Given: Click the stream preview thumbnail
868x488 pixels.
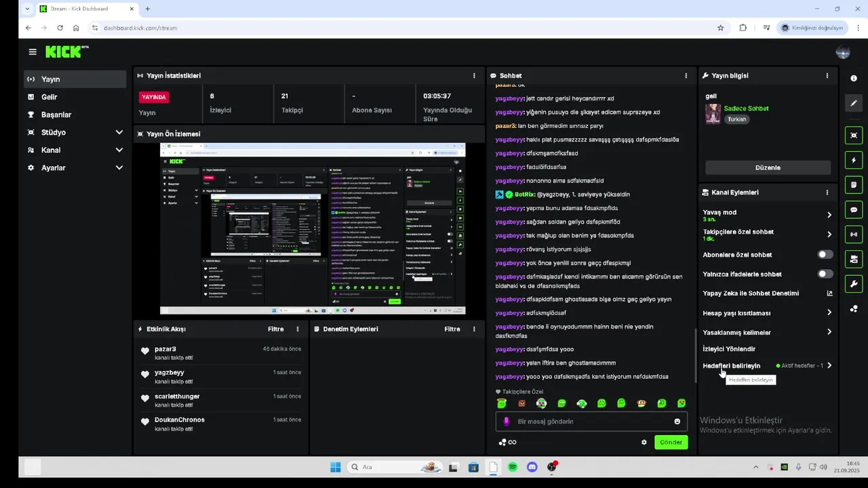Looking at the screenshot, I should (313, 228).
